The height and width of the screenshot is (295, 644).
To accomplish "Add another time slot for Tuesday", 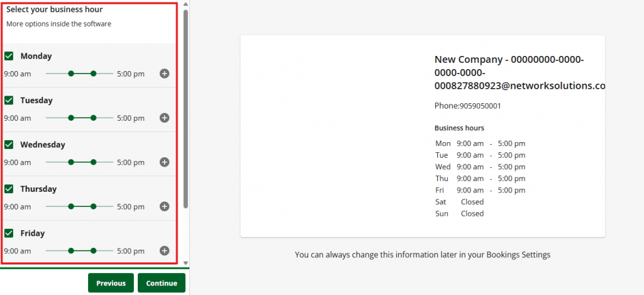I will click(x=164, y=118).
